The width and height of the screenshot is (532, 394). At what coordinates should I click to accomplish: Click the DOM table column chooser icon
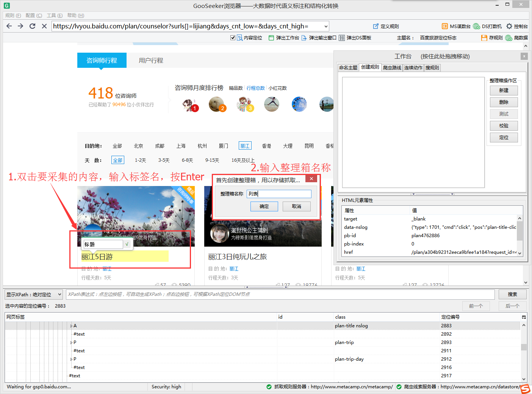pyautogui.click(x=524, y=317)
